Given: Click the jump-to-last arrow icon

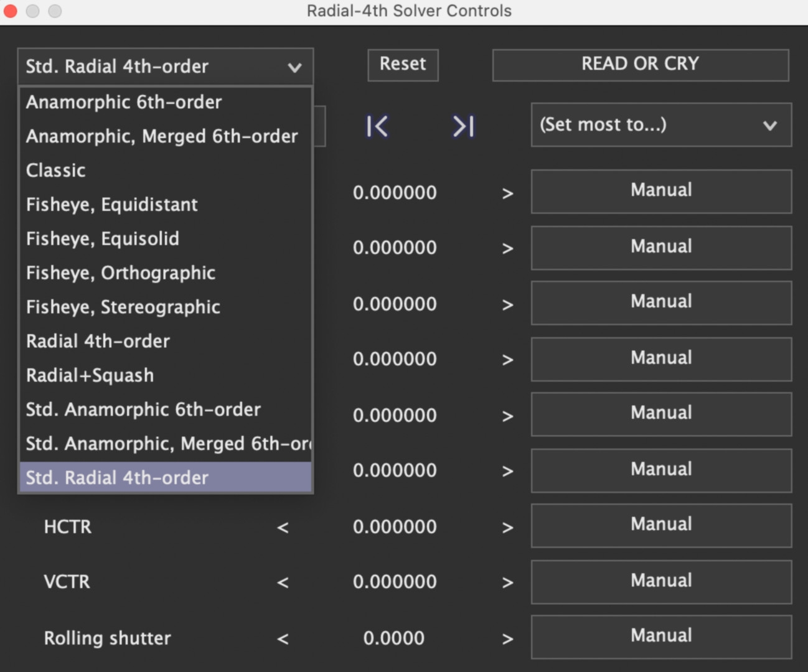Looking at the screenshot, I should pos(463,126).
